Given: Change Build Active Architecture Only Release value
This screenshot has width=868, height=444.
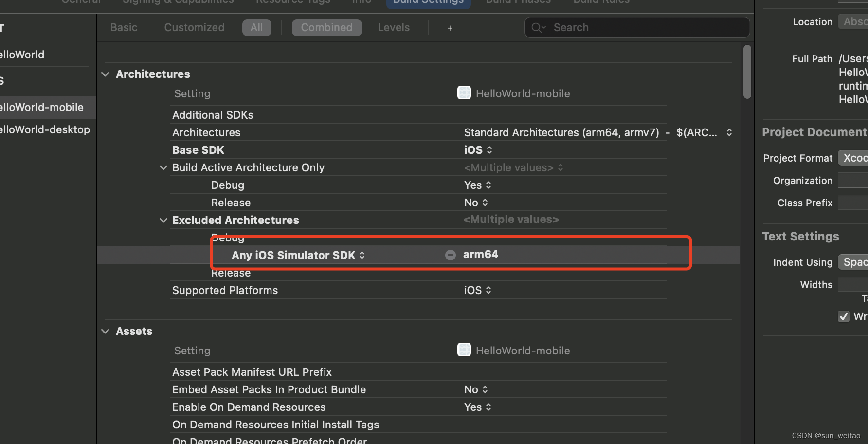Looking at the screenshot, I should pos(475,202).
